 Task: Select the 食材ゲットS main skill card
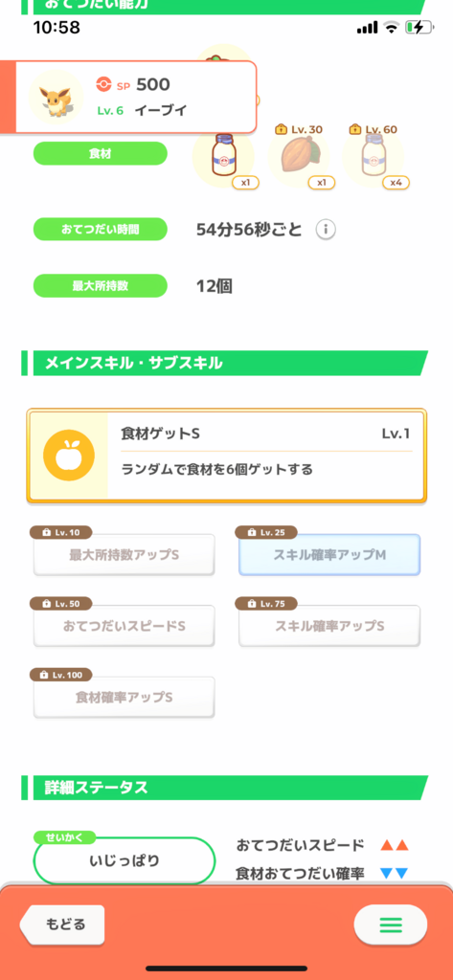pyautogui.click(x=226, y=456)
